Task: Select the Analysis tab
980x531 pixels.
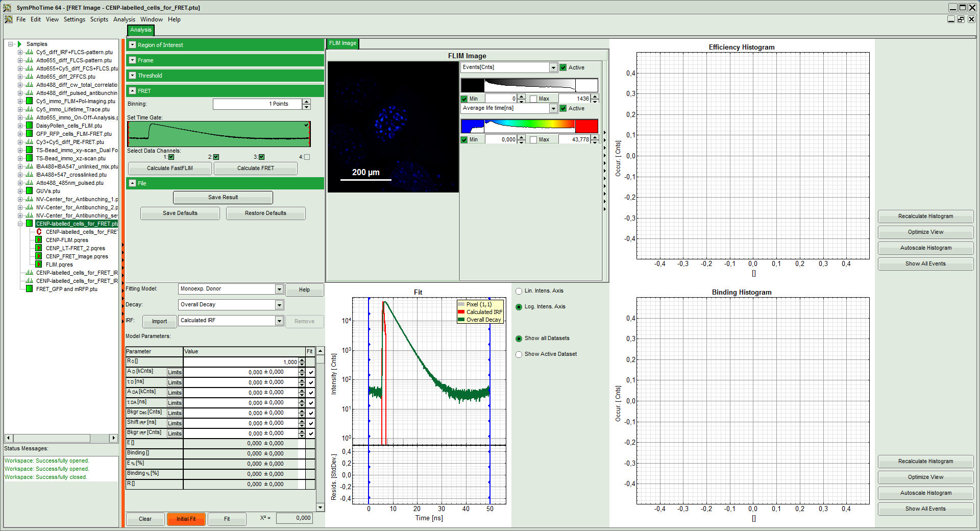Action: tap(141, 30)
